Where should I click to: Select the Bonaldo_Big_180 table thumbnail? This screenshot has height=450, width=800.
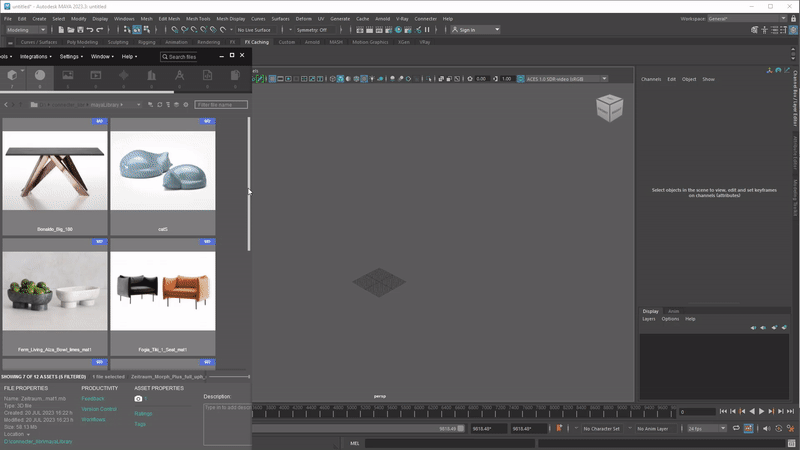click(x=55, y=170)
